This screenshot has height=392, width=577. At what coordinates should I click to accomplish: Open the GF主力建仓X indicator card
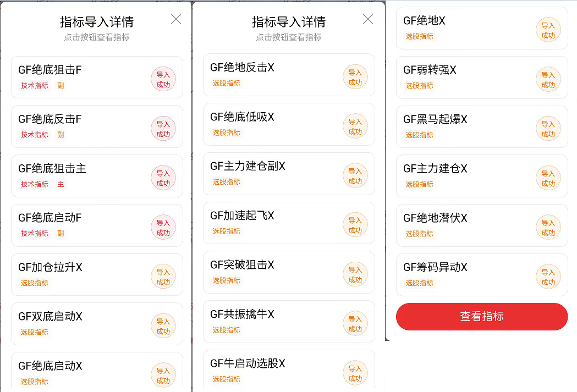(x=481, y=176)
